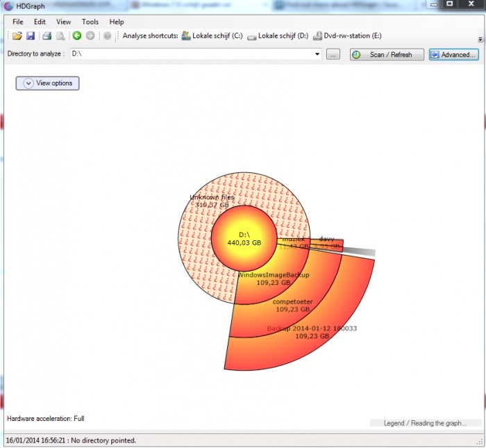The width and height of the screenshot is (486, 448).
Task: Click the print icon in toolbar
Action: click(x=47, y=36)
